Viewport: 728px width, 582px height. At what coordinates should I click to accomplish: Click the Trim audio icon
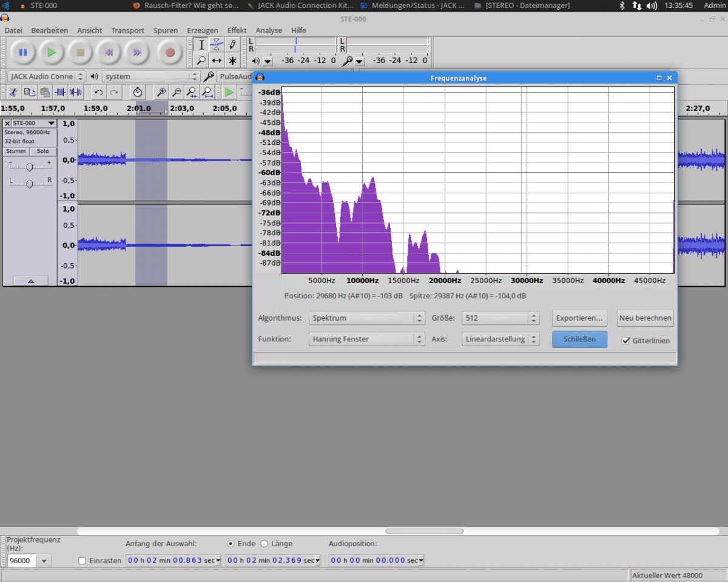pos(60,92)
